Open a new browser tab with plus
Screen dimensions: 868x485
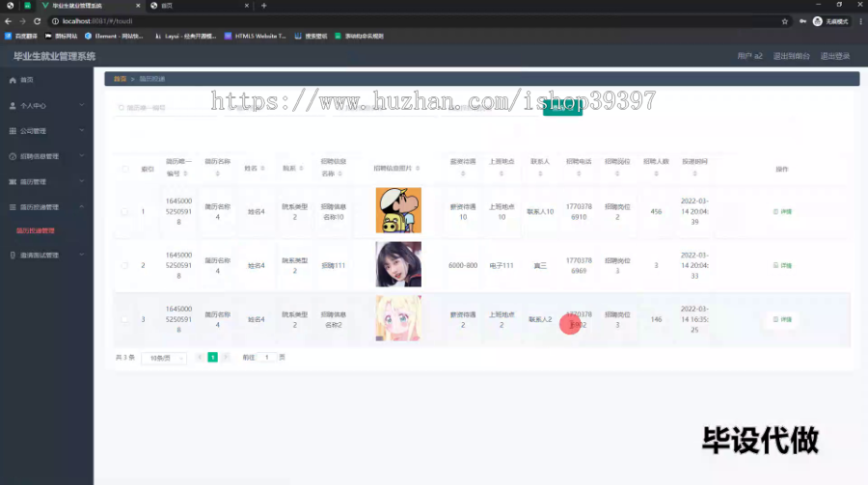coord(264,6)
